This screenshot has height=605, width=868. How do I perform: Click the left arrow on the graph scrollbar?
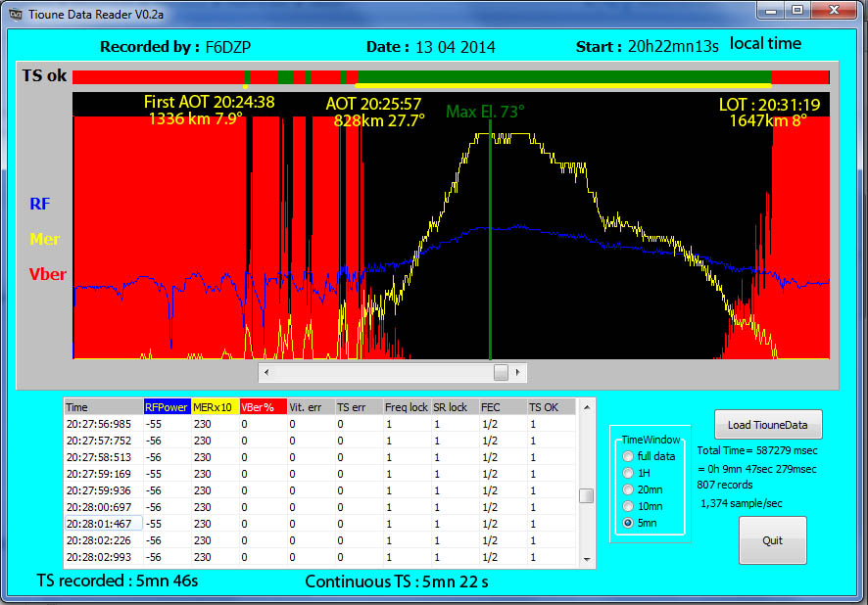pos(265,372)
